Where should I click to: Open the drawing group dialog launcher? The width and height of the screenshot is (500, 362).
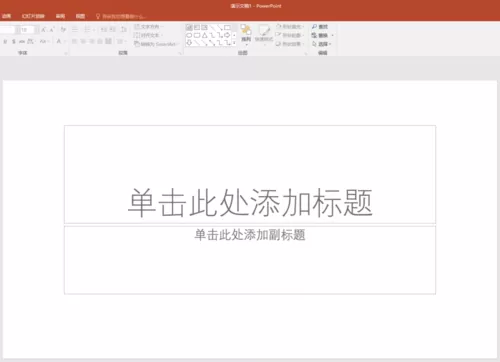pos(306,53)
